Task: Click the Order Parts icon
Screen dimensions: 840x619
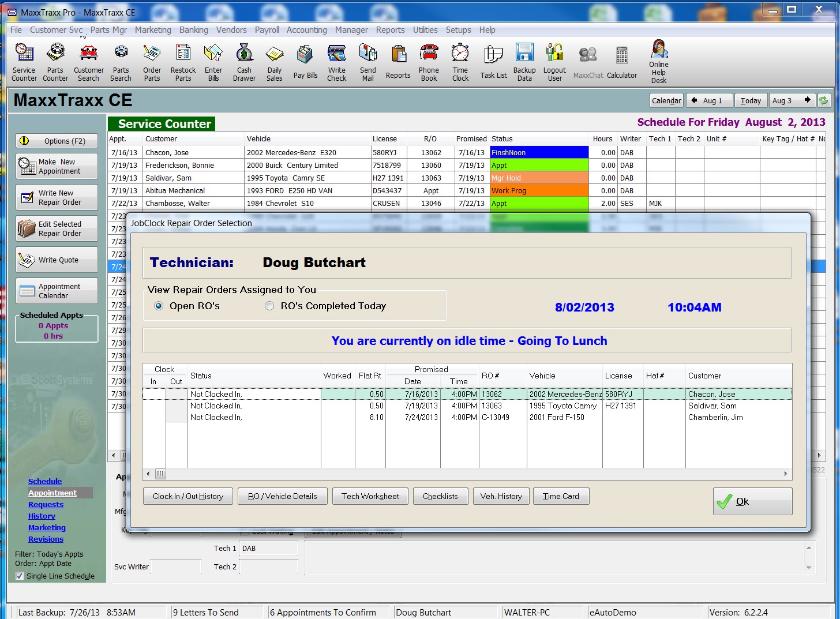Action: [152, 62]
